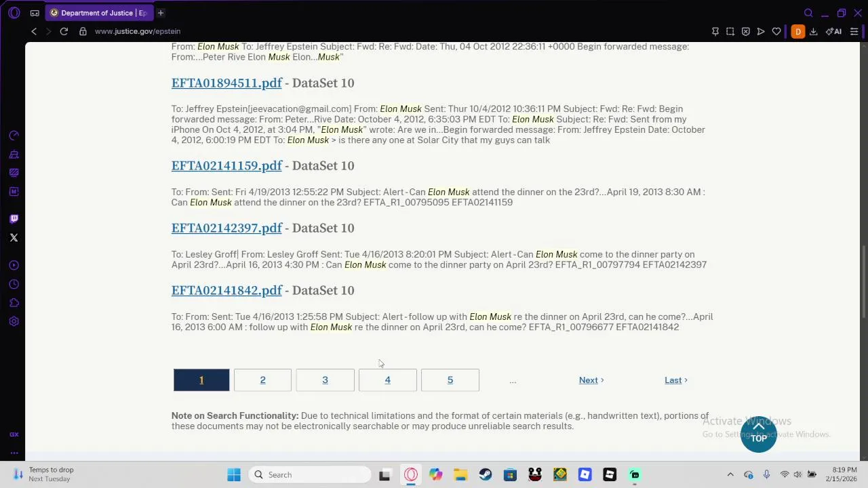
Task: Click the GX logo at sidebar bottom
Action: coord(14,434)
